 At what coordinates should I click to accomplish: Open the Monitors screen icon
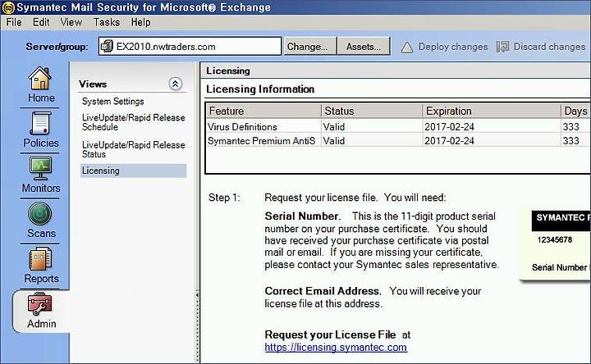point(40,168)
